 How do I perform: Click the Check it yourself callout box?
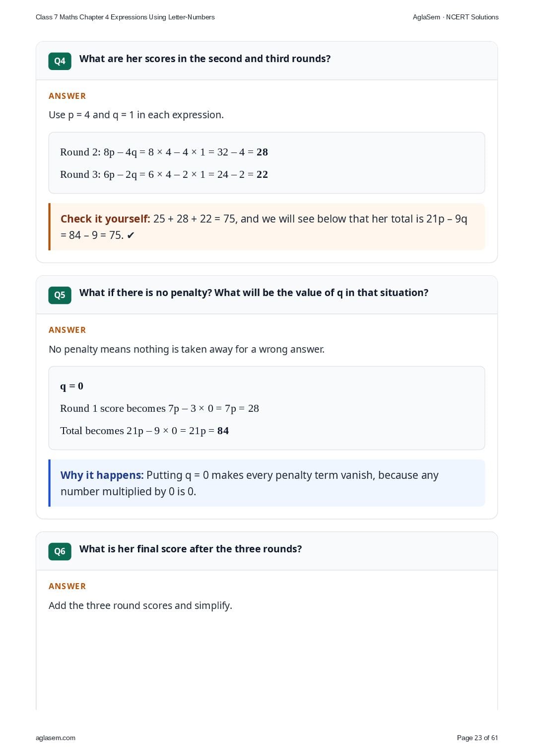(x=267, y=227)
